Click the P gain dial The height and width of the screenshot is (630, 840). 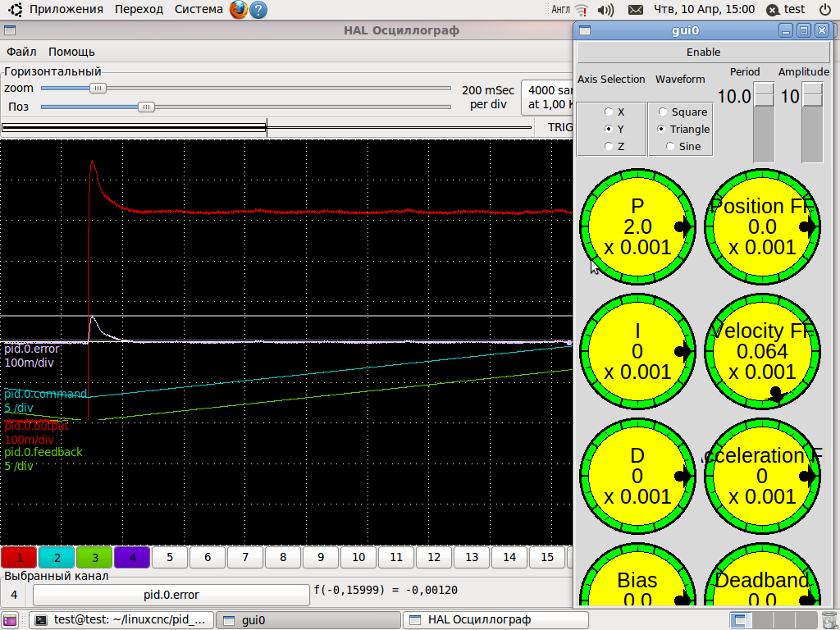(637, 226)
